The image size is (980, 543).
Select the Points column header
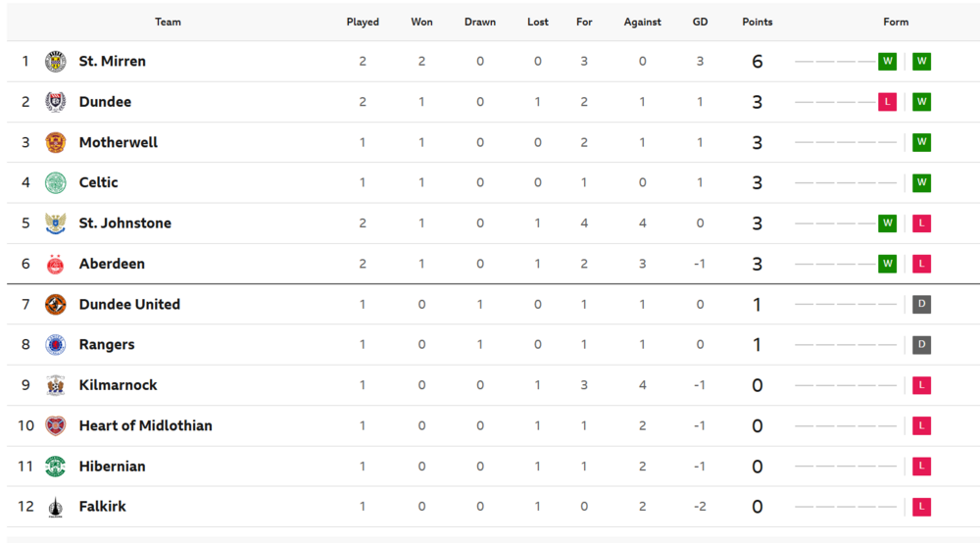tap(758, 22)
